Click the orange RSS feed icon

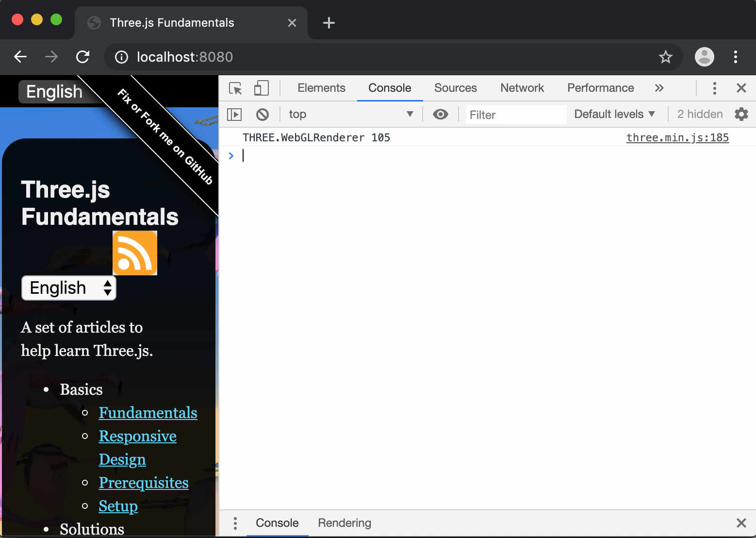tap(135, 253)
